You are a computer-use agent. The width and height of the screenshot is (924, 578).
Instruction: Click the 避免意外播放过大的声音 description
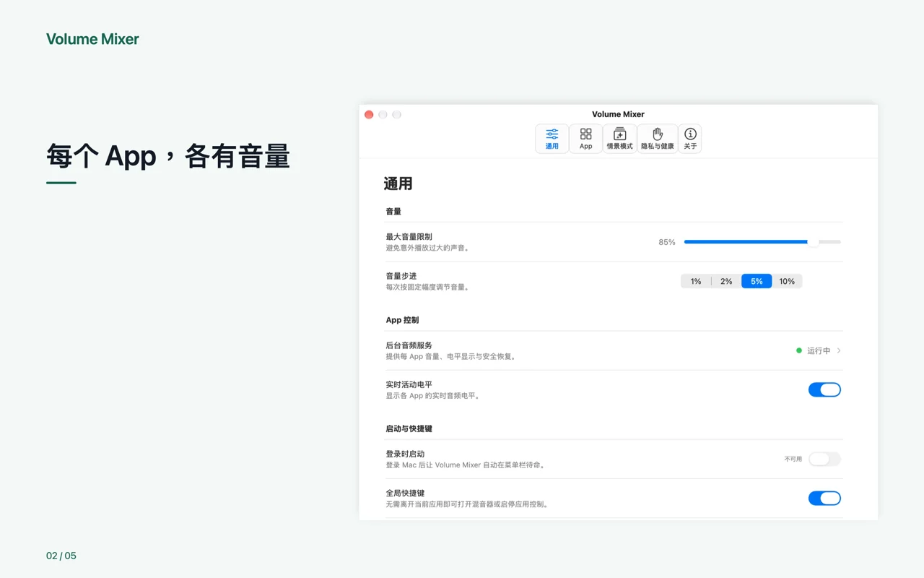pyautogui.click(x=428, y=248)
